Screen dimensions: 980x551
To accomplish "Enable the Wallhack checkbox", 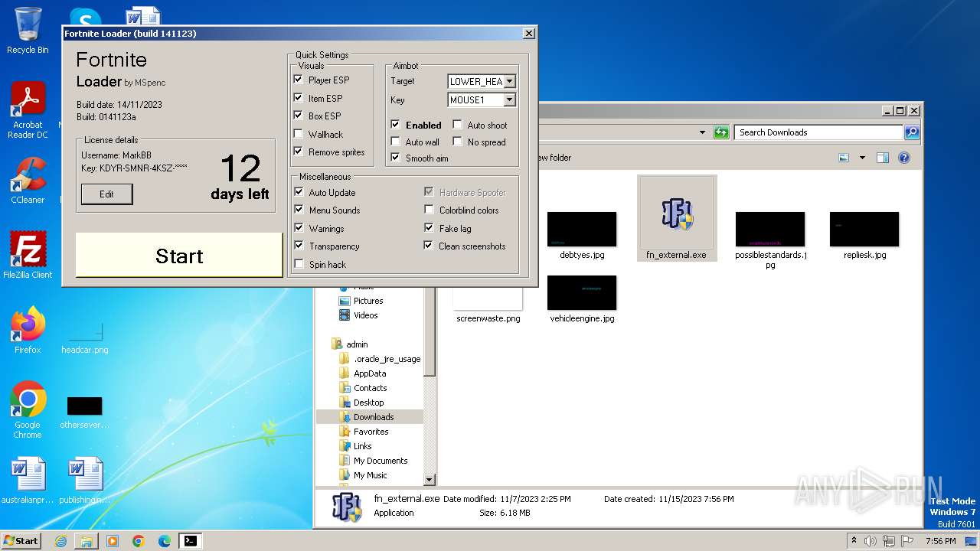I will [299, 134].
